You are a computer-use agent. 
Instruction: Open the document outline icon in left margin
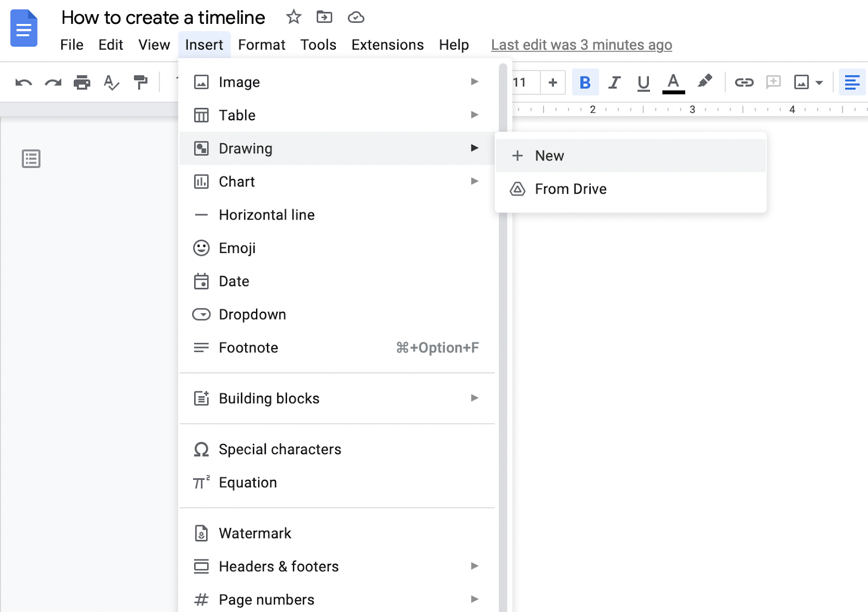(31, 158)
